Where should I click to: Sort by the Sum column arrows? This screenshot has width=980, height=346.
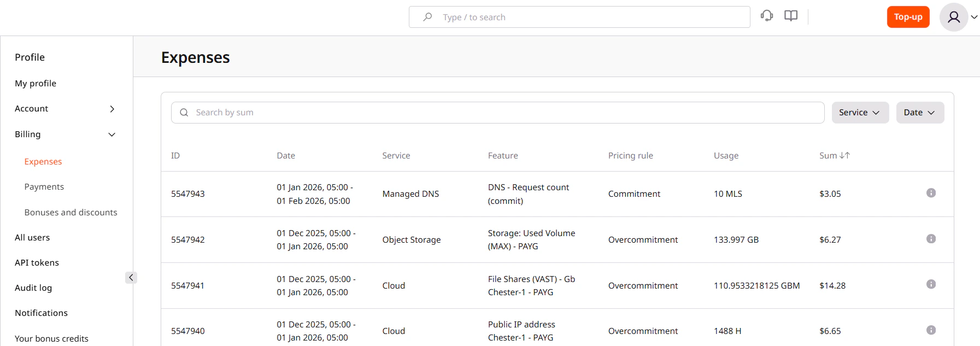(x=844, y=155)
